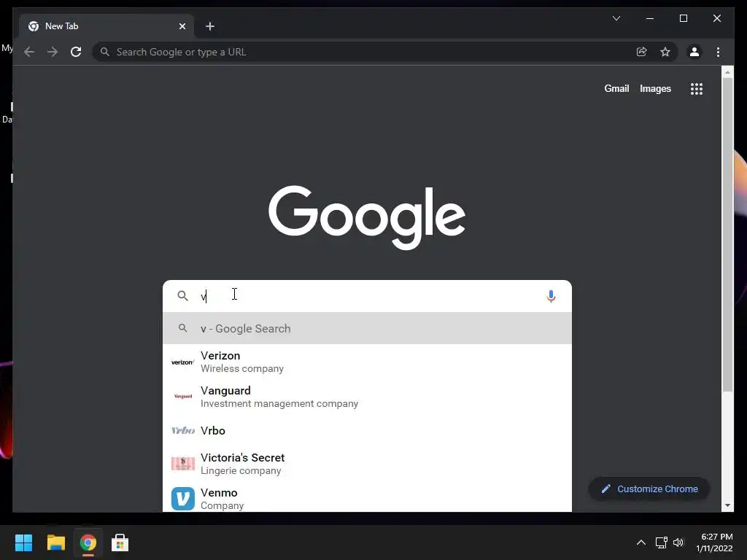Viewport: 747px width, 560px height.
Task: Open the Windows Start menu
Action: [x=23, y=542]
